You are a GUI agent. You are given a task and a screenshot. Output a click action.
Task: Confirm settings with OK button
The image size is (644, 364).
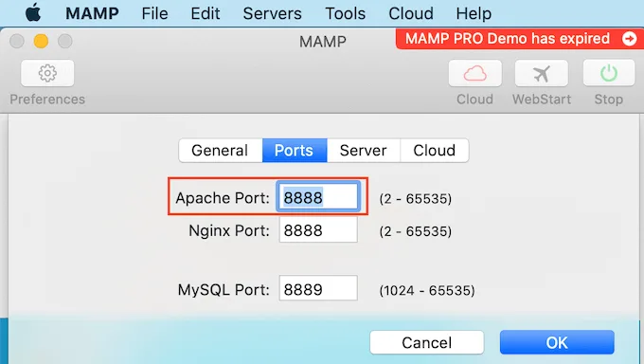557,342
